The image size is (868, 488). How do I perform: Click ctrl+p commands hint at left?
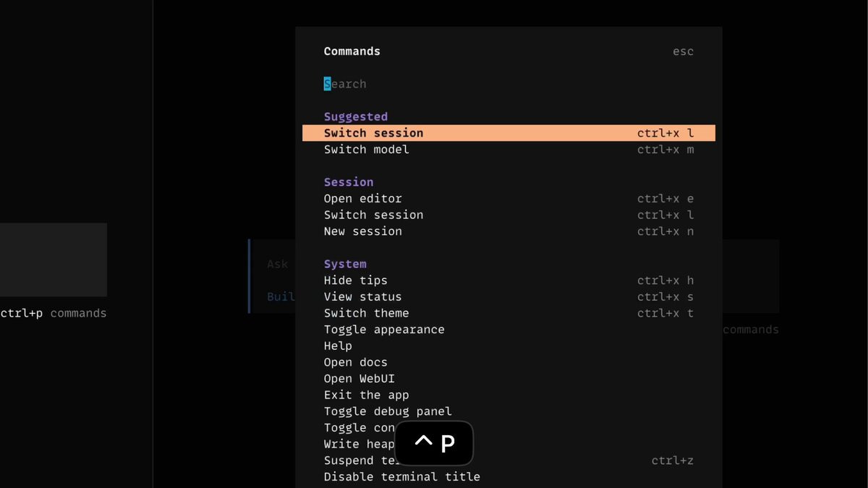pyautogui.click(x=54, y=313)
